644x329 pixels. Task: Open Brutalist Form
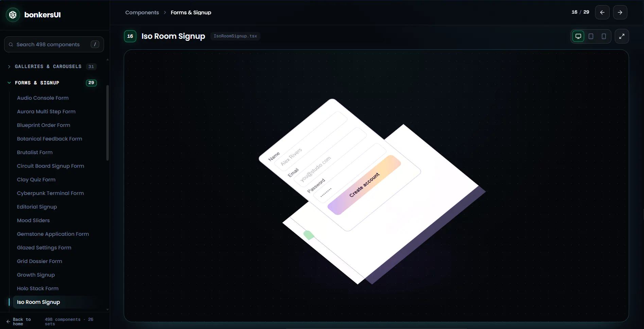(35, 152)
